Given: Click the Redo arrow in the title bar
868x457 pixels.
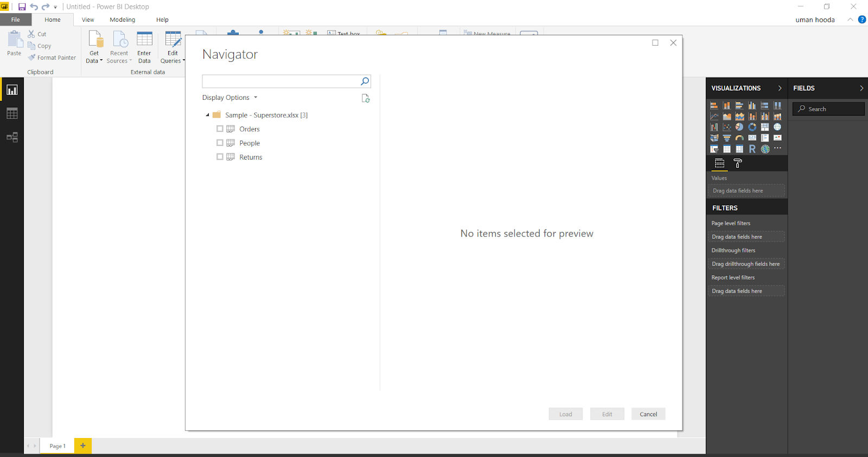Looking at the screenshot, I should (x=46, y=7).
